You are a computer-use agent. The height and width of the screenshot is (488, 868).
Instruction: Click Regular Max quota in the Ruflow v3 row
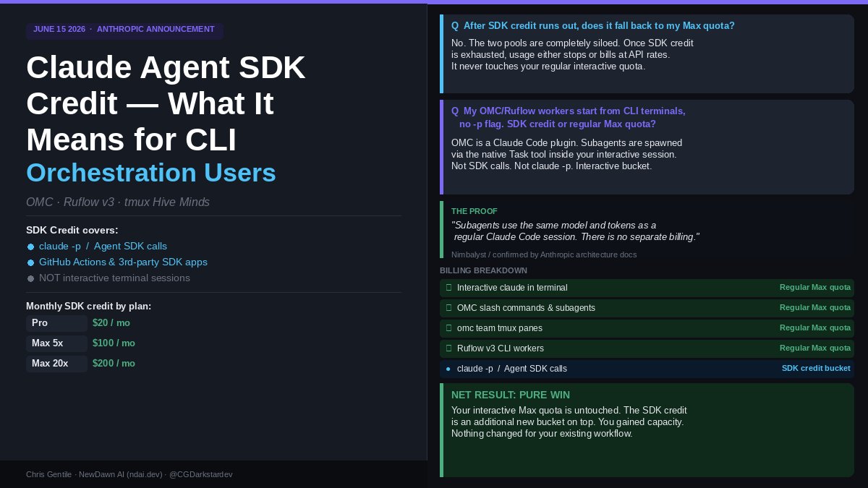click(815, 348)
